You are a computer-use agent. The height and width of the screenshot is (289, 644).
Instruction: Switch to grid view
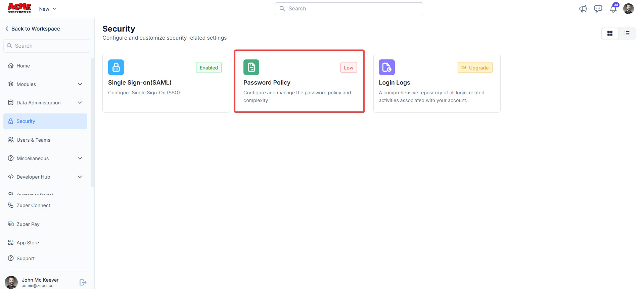610,33
